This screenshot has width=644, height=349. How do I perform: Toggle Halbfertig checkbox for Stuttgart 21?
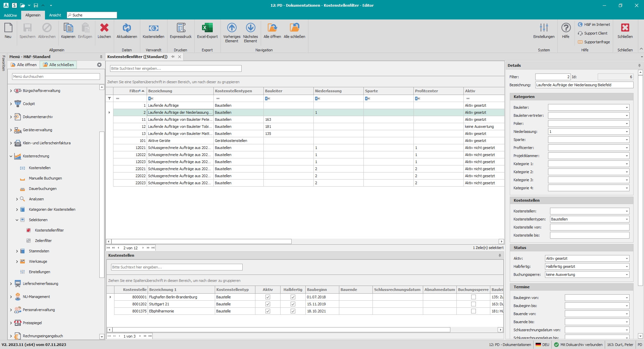click(293, 304)
